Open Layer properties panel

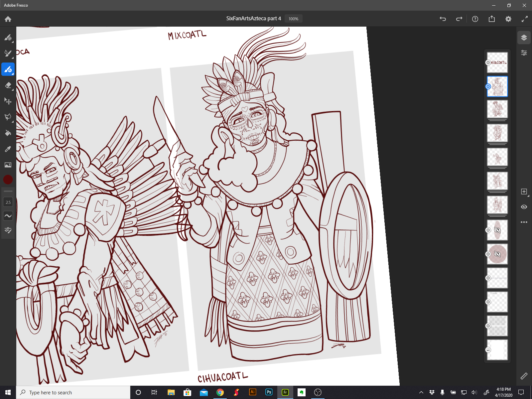coord(524,53)
